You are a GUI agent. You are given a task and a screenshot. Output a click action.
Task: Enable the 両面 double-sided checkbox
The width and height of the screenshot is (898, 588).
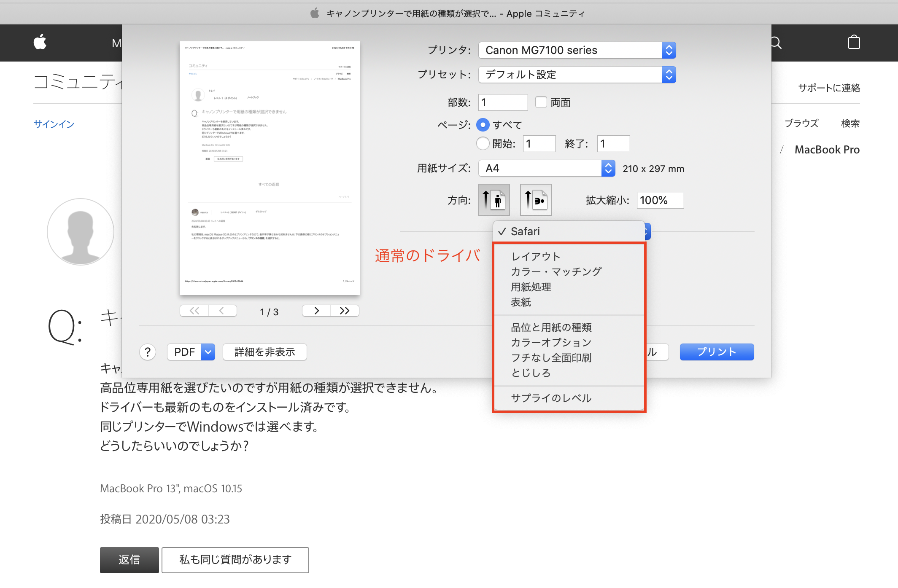click(x=541, y=102)
